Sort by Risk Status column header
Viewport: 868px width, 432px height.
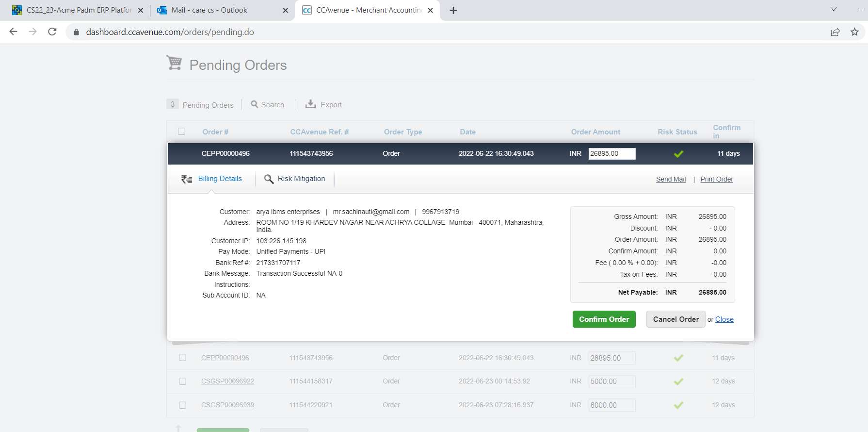pyautogui.click(x=677, y=132)
